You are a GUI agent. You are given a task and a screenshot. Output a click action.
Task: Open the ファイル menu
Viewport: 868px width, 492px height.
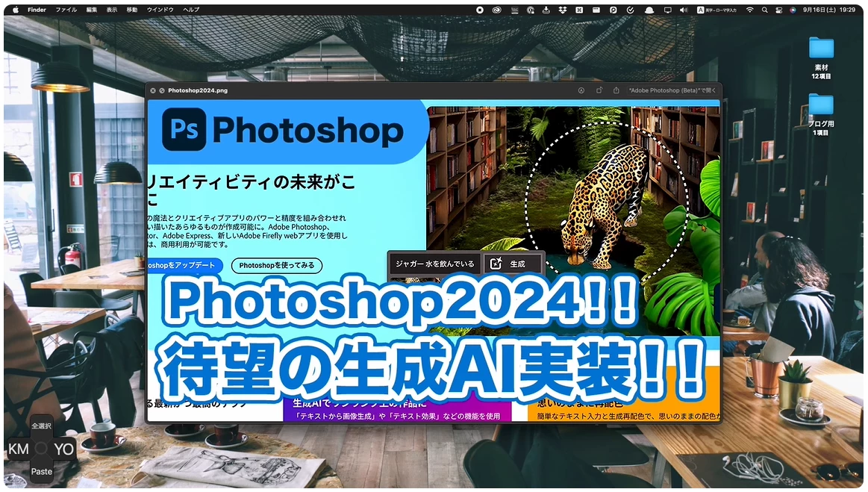point(66,10)
